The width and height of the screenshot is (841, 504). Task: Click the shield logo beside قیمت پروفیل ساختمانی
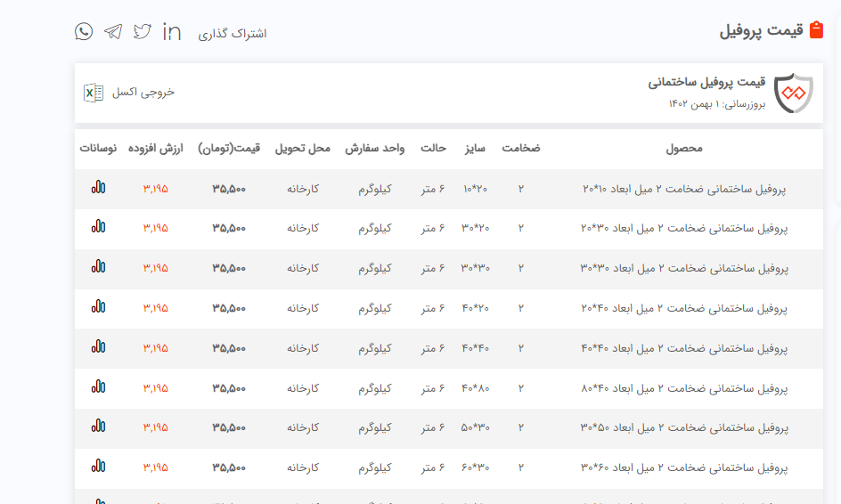coord(793,93)
